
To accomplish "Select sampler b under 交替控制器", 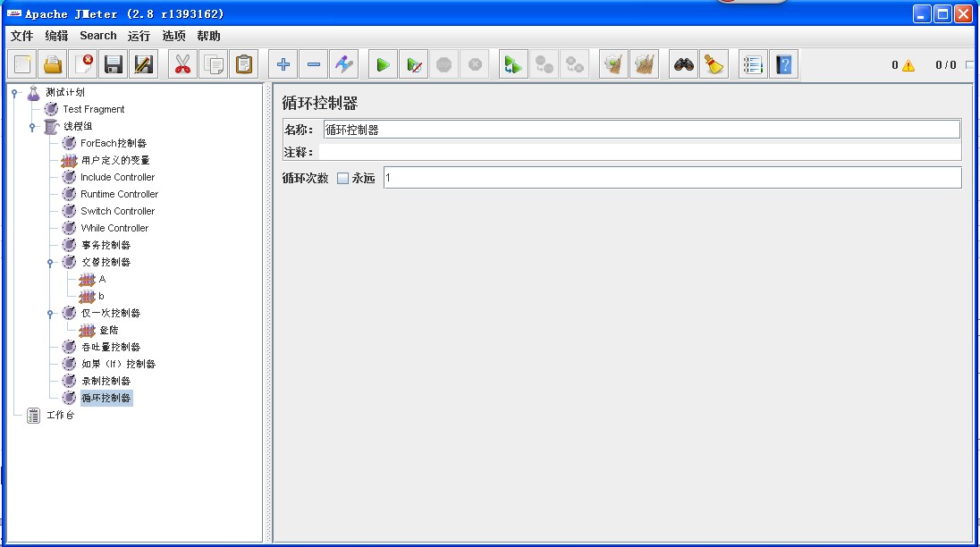I will click(x=101, y=296).
